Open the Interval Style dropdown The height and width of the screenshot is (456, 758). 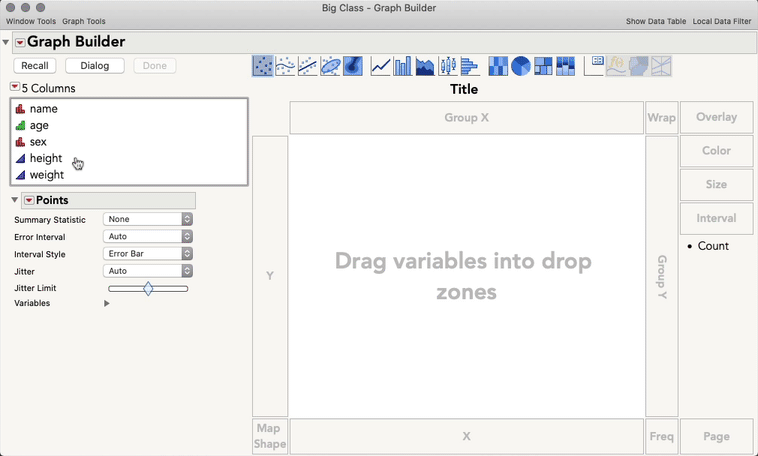148,253
